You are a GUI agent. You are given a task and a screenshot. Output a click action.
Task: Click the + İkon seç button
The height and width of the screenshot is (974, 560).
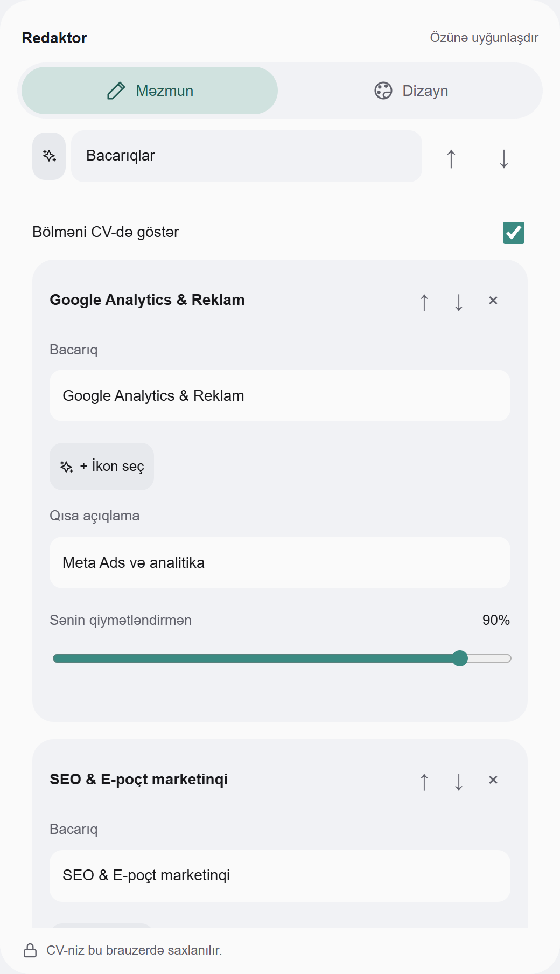pyautogui.click(x=102, y=467)
